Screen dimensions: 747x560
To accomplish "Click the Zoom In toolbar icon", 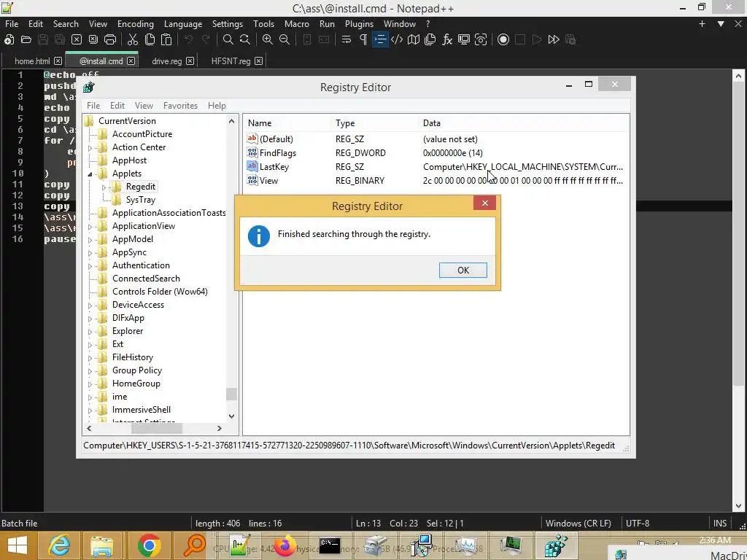I will (x=267, y=39).
